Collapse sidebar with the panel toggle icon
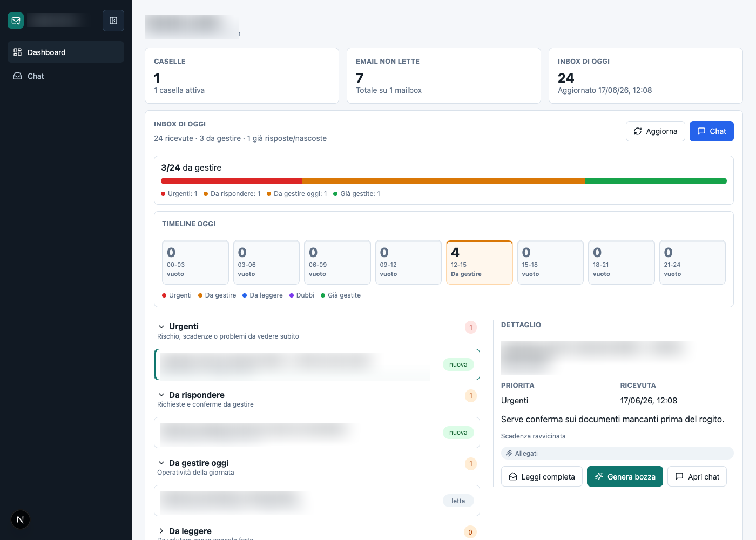 (x=113, y=21)
